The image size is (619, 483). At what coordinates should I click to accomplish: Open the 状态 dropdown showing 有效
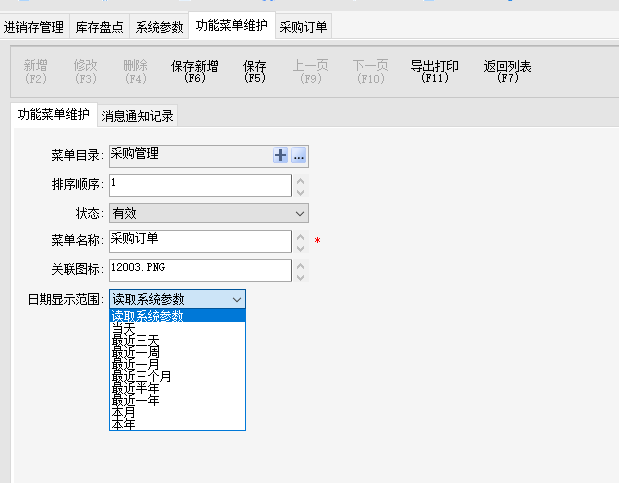point(208,213)
